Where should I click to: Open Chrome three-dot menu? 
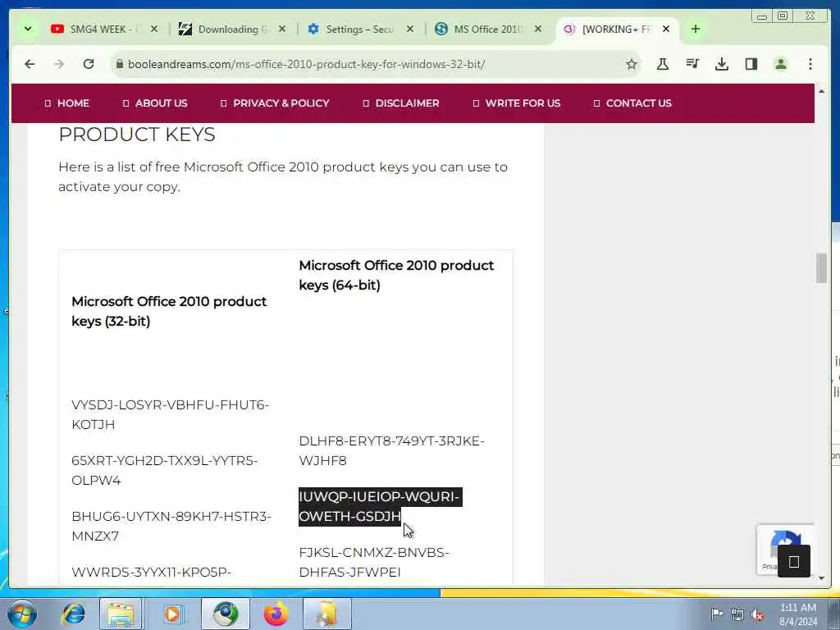click(x=810, y=64)
